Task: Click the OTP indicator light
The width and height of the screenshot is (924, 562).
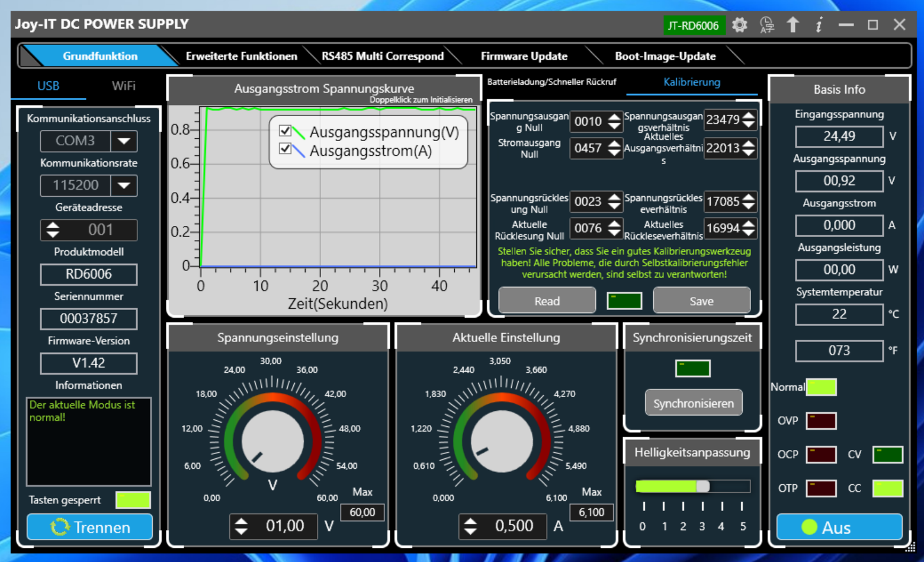Action: 821,488
